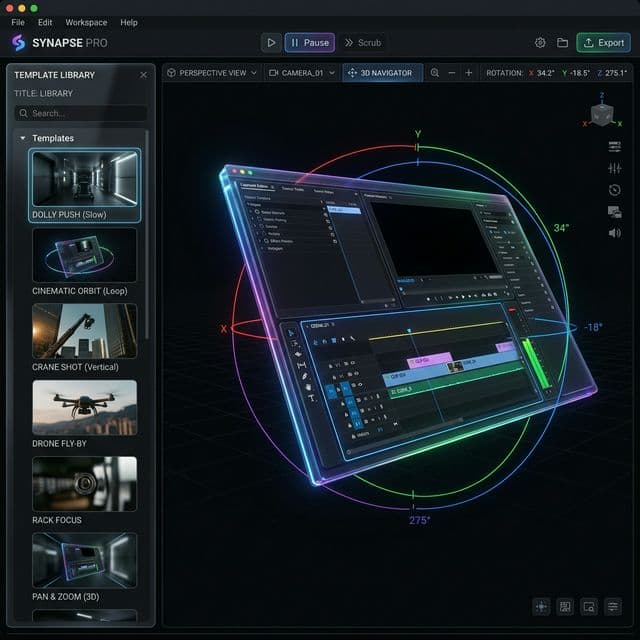Click the red X axis gizmo label
This screenshot has width=640, height=640.
224,329
